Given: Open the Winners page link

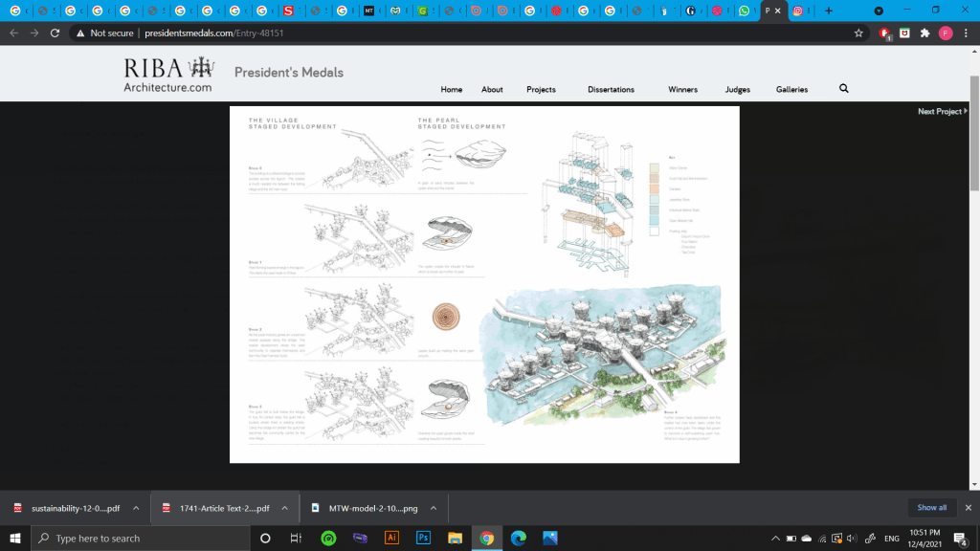Looking at the screenshot, I should tap(682, 90).
